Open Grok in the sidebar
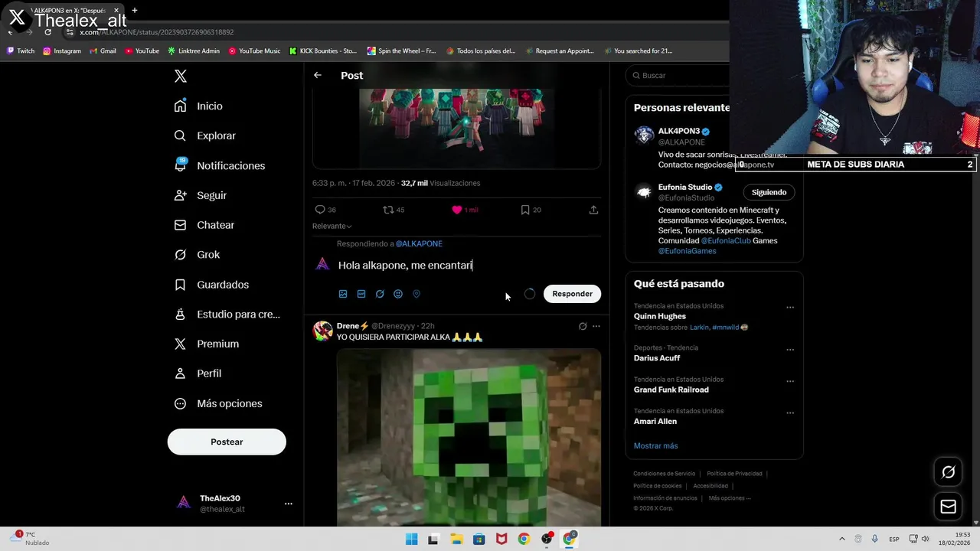Viewport: 980px width, 551px height. (x=197, y=255)
